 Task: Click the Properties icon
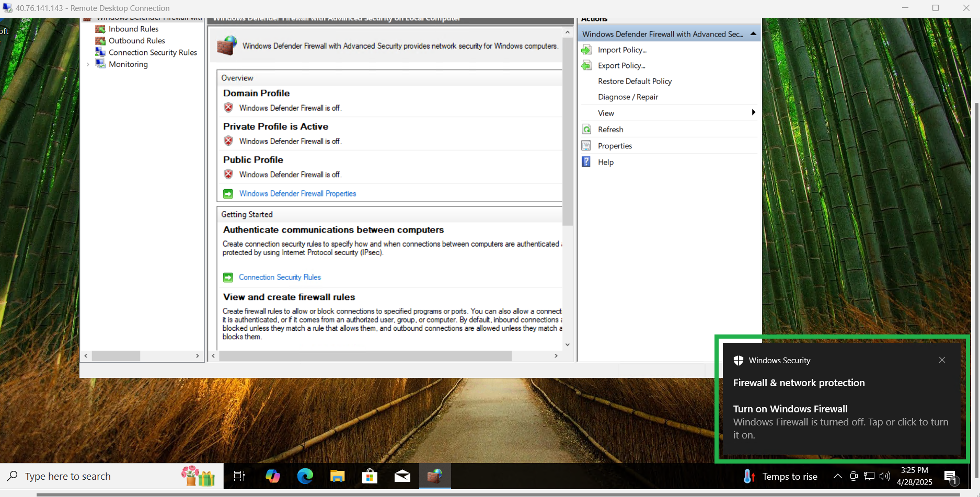click(586, 146)
